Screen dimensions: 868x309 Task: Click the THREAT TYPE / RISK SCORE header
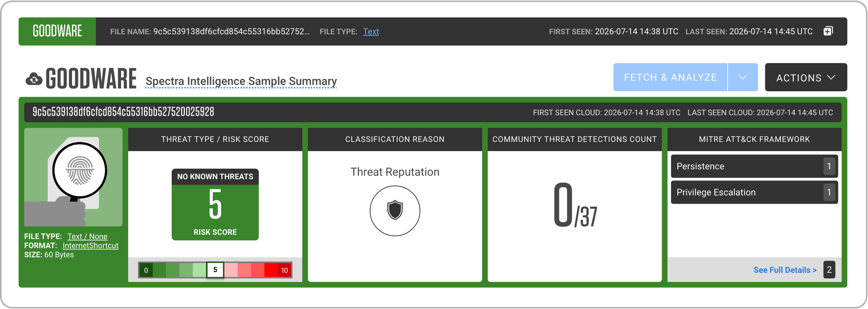(215, 139)
